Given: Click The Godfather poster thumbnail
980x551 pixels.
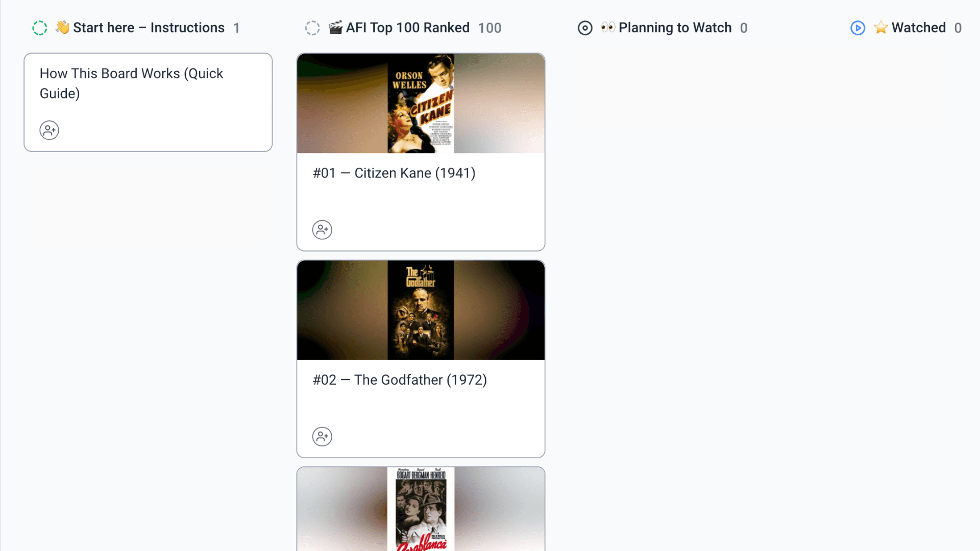Looking at the screenshot, I should [421, 310].
